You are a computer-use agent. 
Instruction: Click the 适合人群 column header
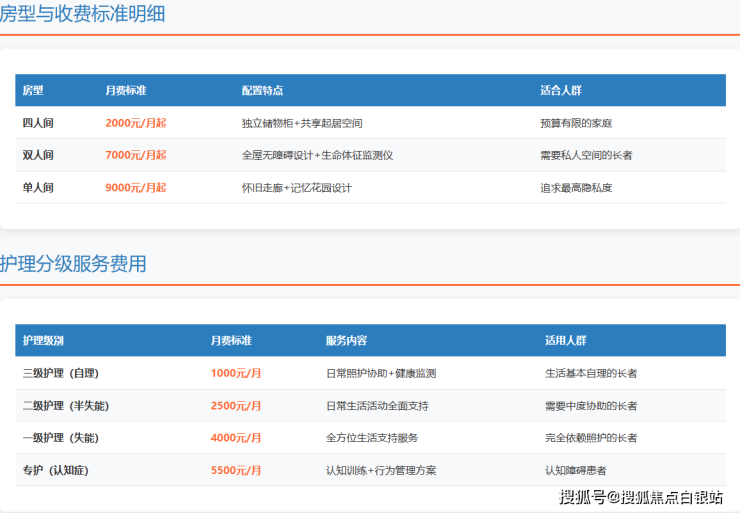click(560, 91)
